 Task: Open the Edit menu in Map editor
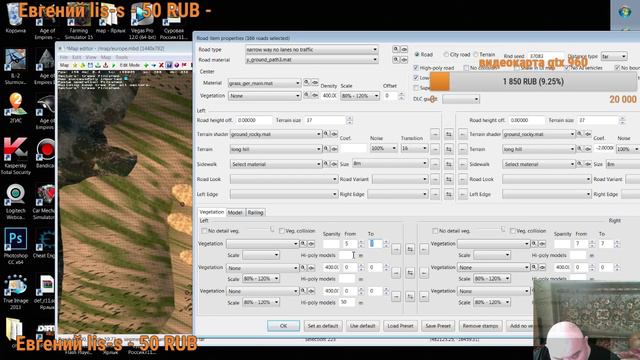click(77, 57)
